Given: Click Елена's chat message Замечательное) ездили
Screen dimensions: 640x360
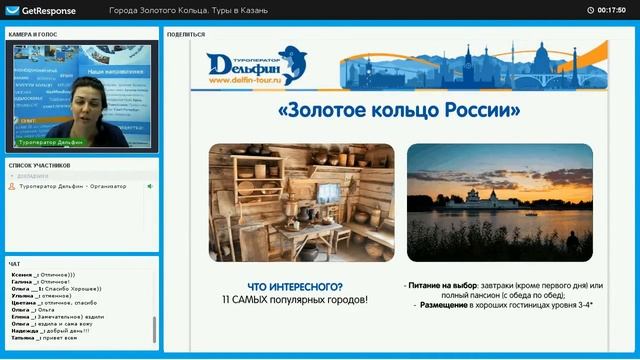Looking at the screenshot, I should pyautogui.click(x=58, y=317).
